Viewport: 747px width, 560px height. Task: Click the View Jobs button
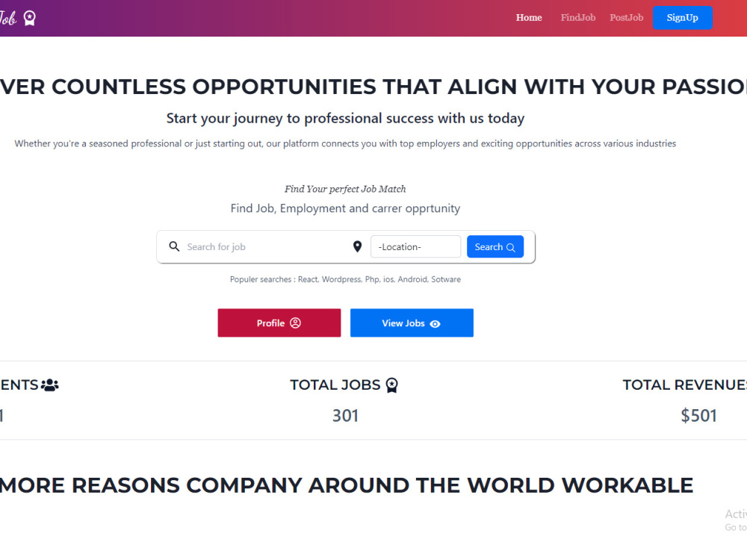click(x=412, y=323)
